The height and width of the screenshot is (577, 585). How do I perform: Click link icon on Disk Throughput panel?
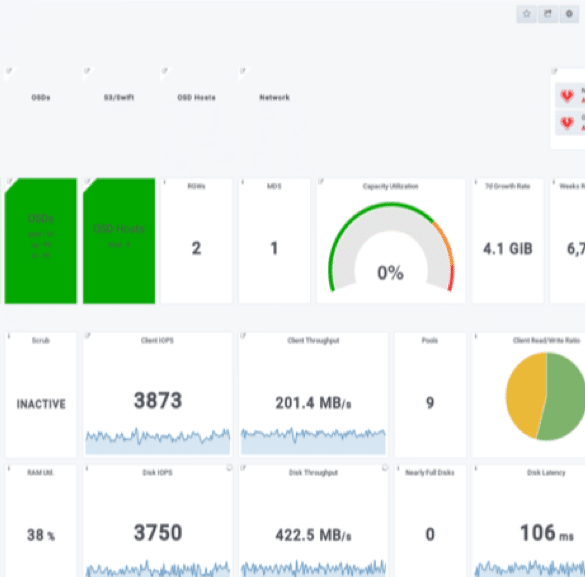(x=243, y=468)
